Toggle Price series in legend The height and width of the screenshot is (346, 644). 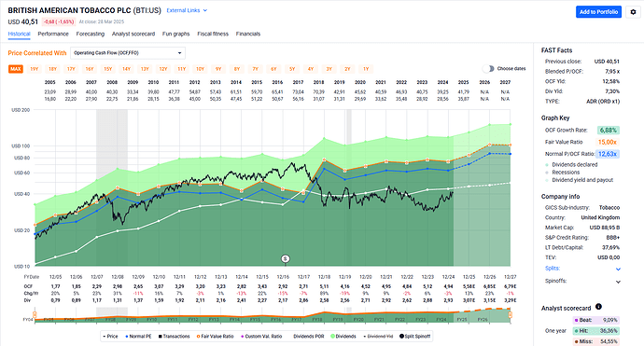pos(110,336)
